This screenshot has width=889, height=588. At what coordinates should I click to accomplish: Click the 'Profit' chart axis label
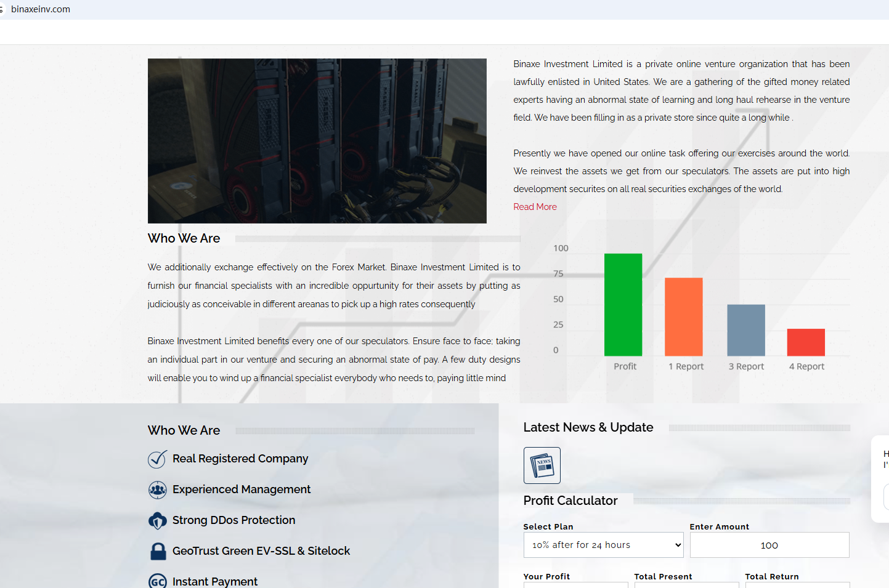(625, 366)
